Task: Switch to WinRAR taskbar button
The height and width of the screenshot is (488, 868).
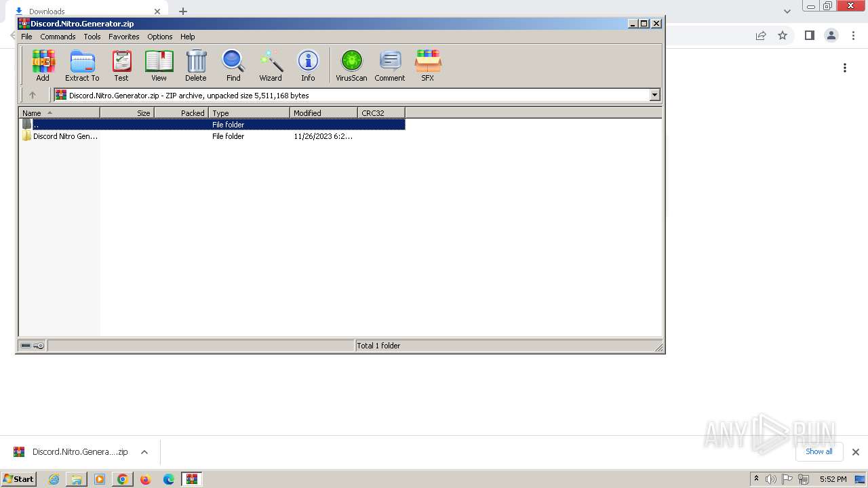Action: (x=192, y=479)
